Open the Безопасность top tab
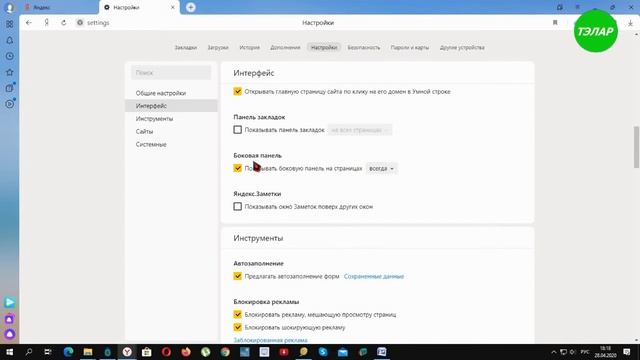This screenshot has width=640, height=360. pos(364,48)
